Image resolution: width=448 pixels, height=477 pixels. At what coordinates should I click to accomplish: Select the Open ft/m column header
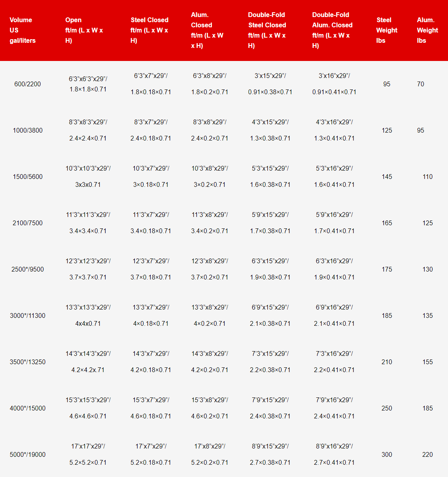pyautogui.click(x=84, y=30)
